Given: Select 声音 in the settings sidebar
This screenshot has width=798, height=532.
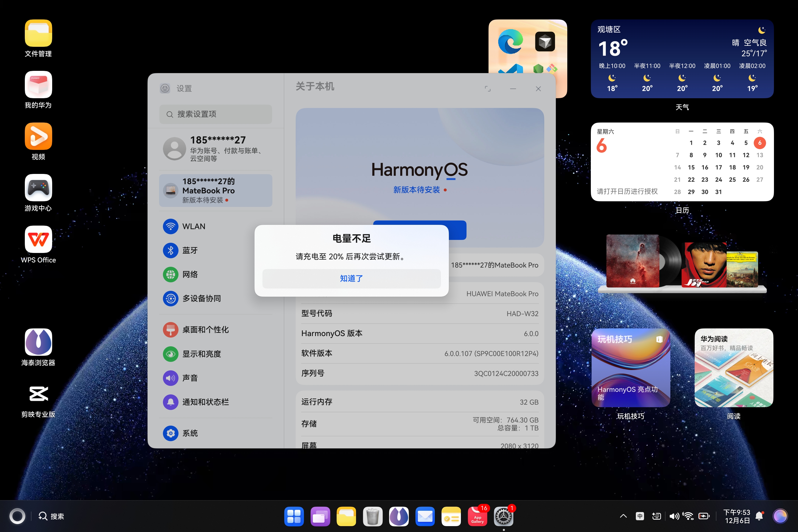Looking at the screenshot, I should click(x=190, y=378).
